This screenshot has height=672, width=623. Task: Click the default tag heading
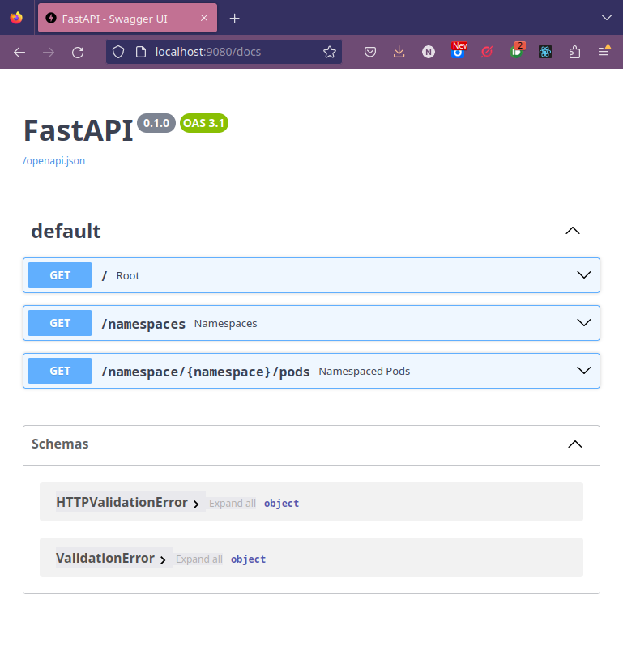coord(66,231)
